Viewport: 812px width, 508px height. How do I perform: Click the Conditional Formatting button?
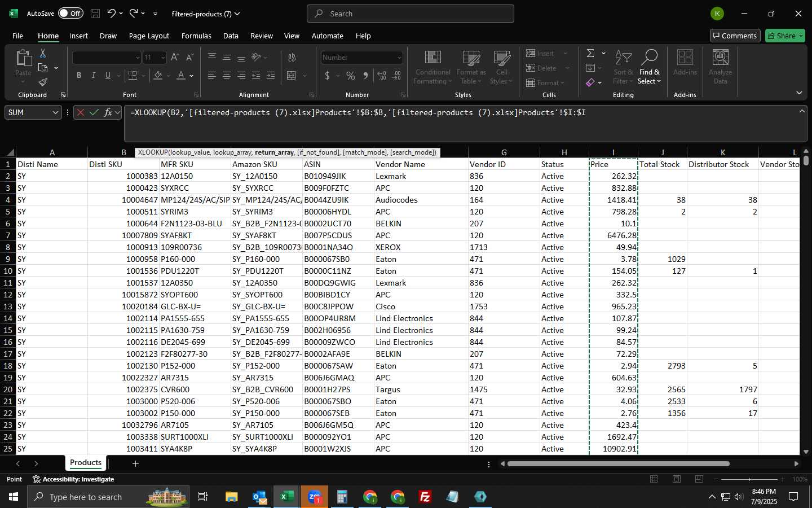433,67
